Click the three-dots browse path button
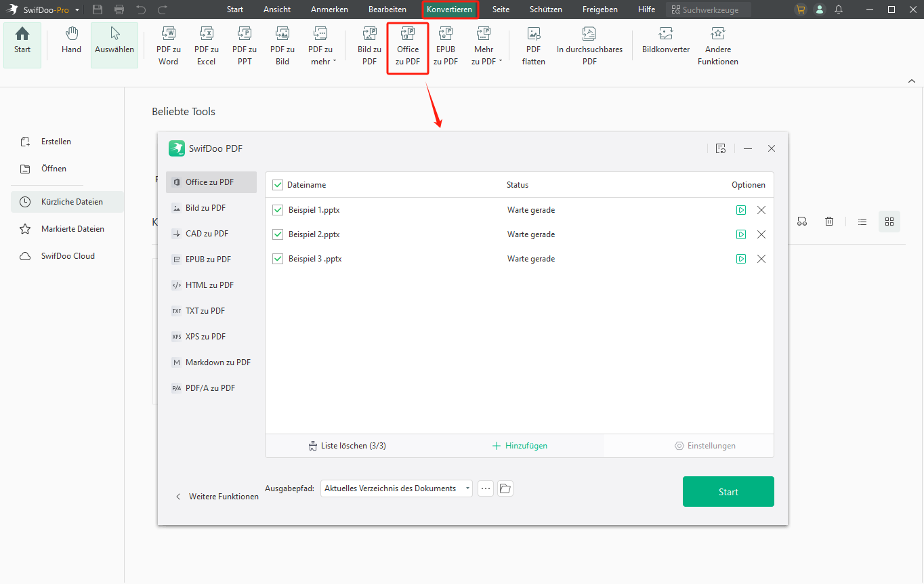 pyautogui.click(x=486, y=488)
